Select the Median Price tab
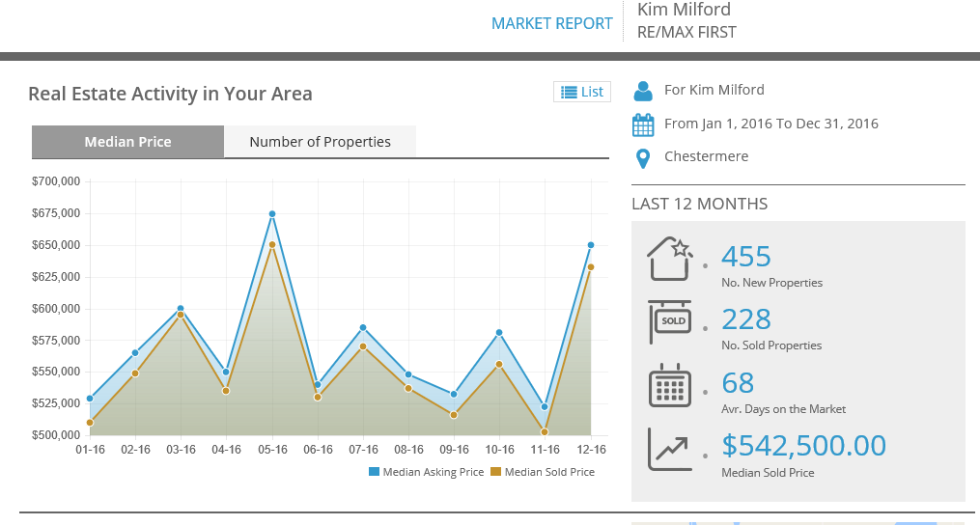Image resolution: width=980 pixels, height=525 pixels. [x=127, y=142]
